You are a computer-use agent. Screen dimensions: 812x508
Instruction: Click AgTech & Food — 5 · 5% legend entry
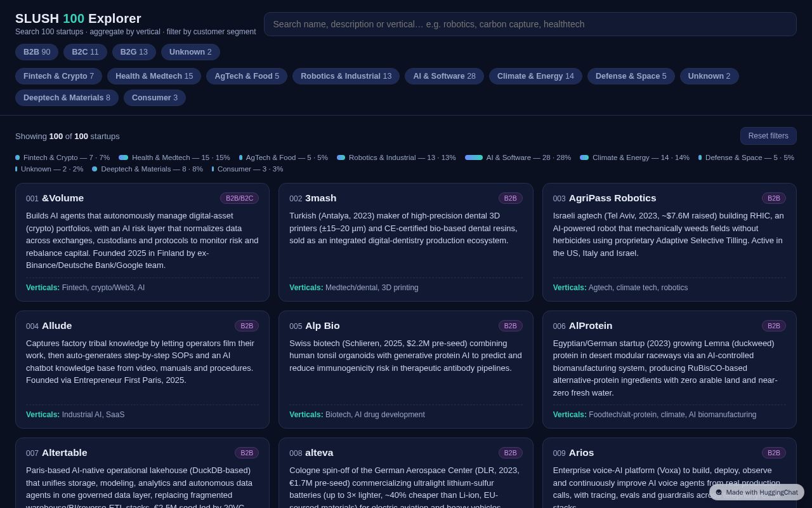(284, 157)
